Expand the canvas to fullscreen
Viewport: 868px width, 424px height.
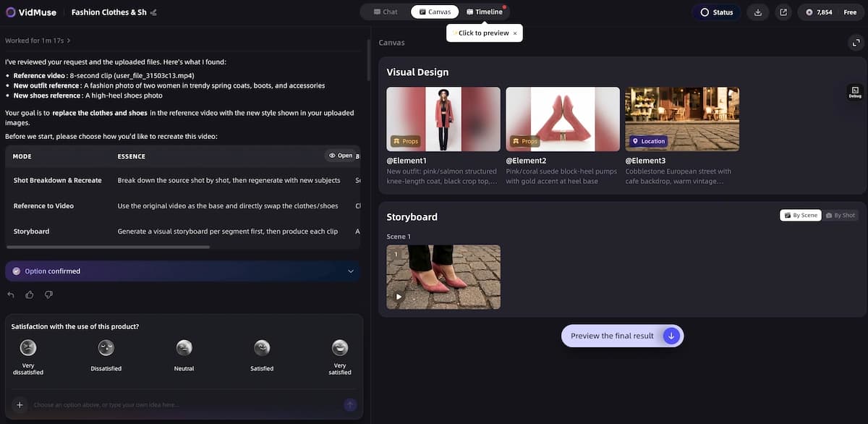pos(855,43)
